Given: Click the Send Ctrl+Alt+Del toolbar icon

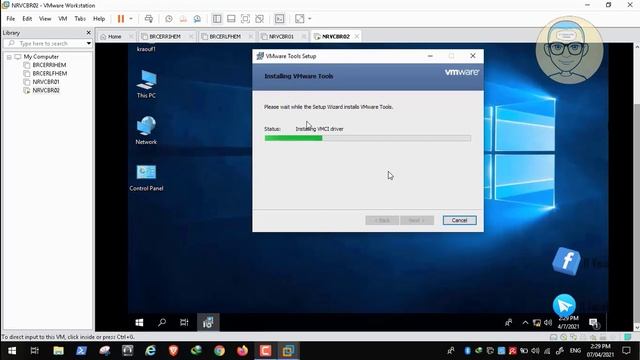Looking at the screenshot, I should pos(149,19).
